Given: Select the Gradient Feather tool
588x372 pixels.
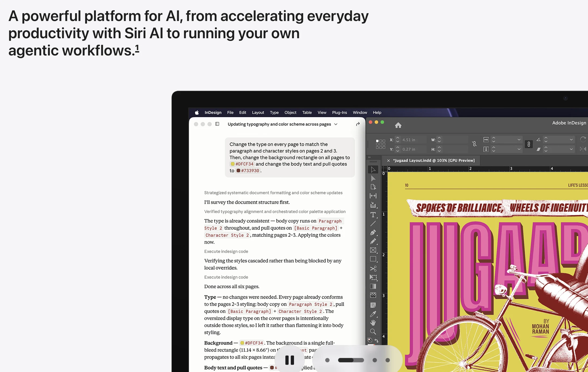Looking at the screenshot, I should click(x=373, y=295).
